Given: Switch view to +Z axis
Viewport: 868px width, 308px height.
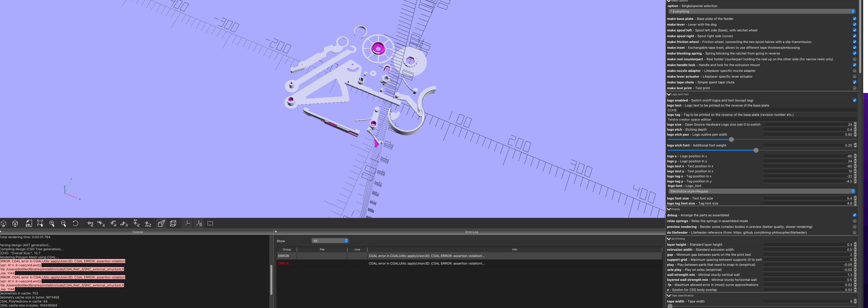Looking at the screenshot, I should pyautogui.click(x=136, y=223).
